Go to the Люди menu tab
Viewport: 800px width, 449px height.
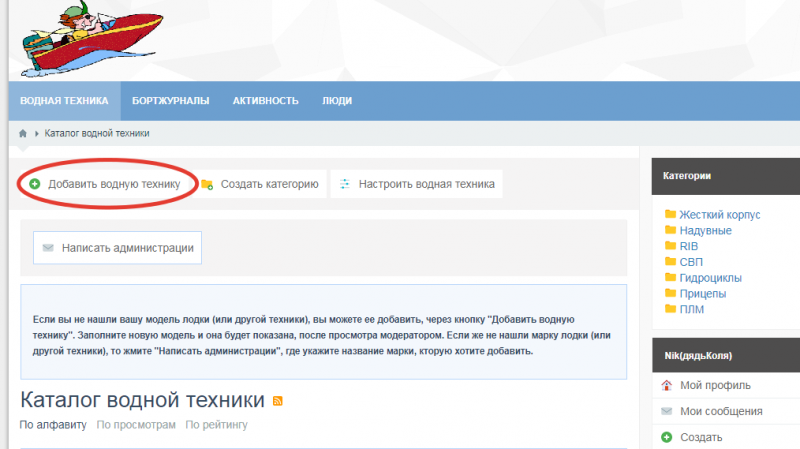click(337, 101)
